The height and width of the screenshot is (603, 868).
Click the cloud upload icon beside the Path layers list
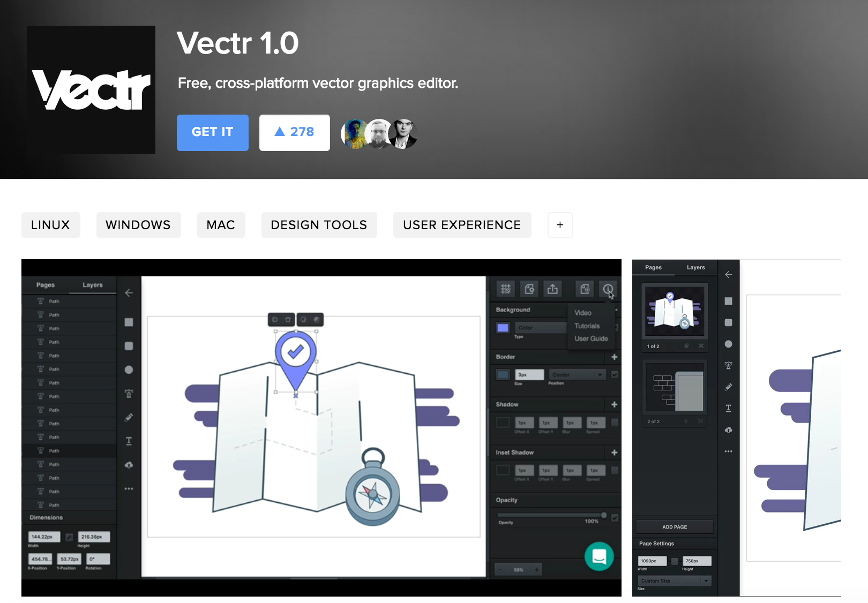click(129, 465)
